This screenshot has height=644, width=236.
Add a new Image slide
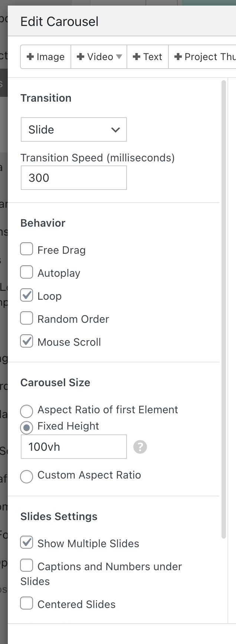[x=46, y=57]
